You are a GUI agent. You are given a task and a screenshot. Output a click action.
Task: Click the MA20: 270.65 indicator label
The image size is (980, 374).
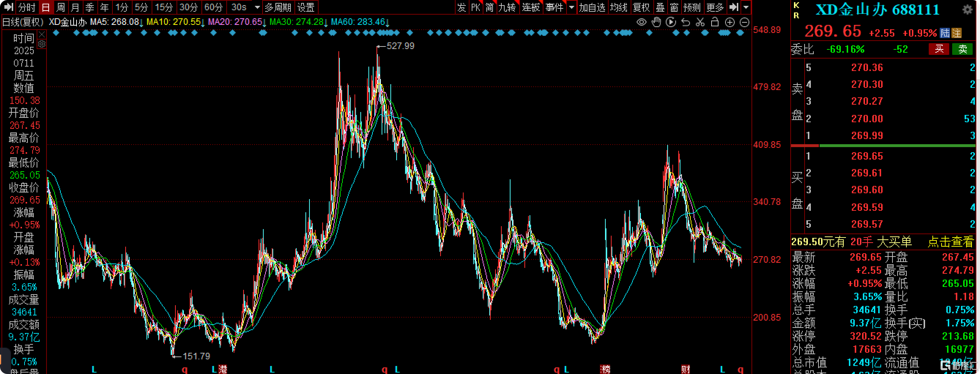pos(237,22)
